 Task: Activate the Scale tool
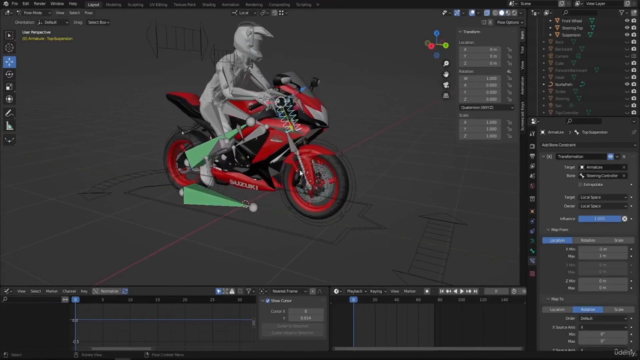click(x=9, y=87)
